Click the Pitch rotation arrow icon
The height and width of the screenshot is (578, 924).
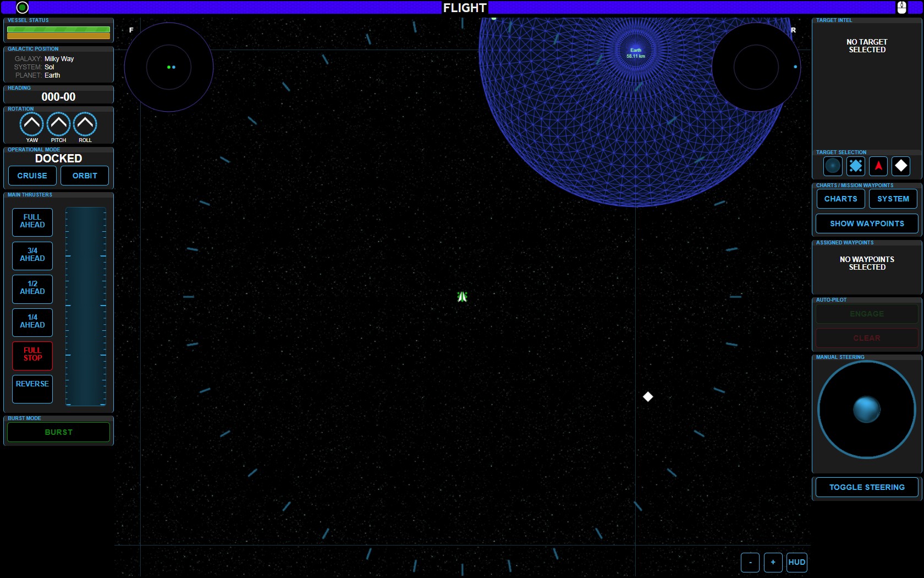point(58,124)
